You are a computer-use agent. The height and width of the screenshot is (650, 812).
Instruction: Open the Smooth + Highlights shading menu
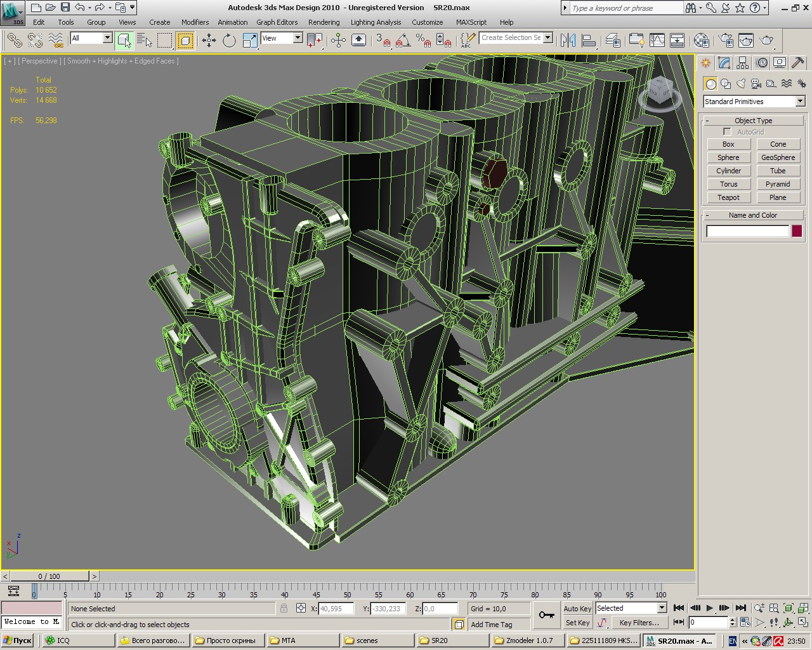[121, 61]
